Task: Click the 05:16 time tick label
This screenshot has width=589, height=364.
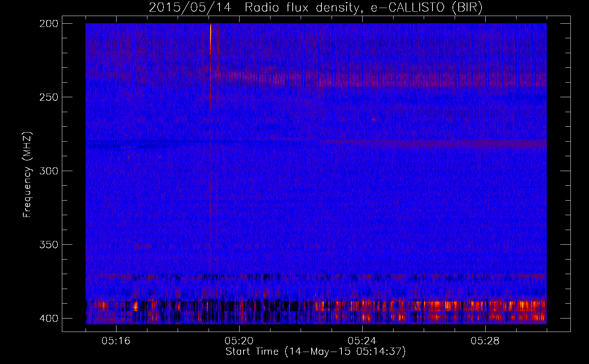Action: (x=116, y=341)
